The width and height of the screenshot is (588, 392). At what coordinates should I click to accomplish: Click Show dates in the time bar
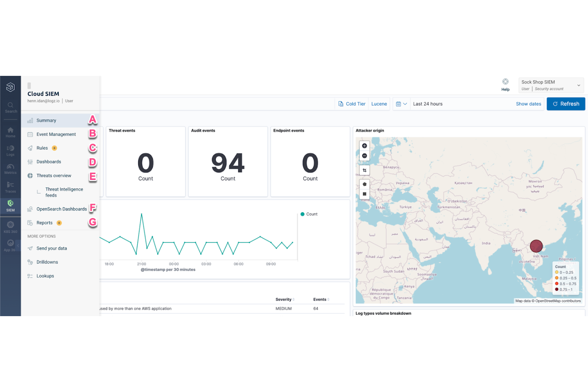pos(528,104)
